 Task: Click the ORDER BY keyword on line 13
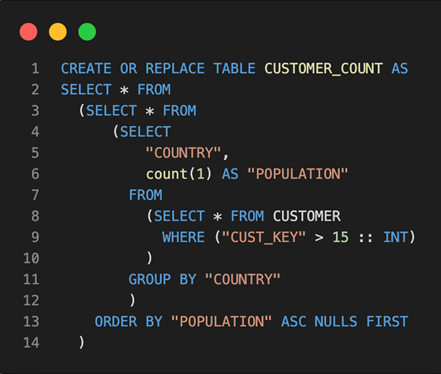tap(129, 322)
